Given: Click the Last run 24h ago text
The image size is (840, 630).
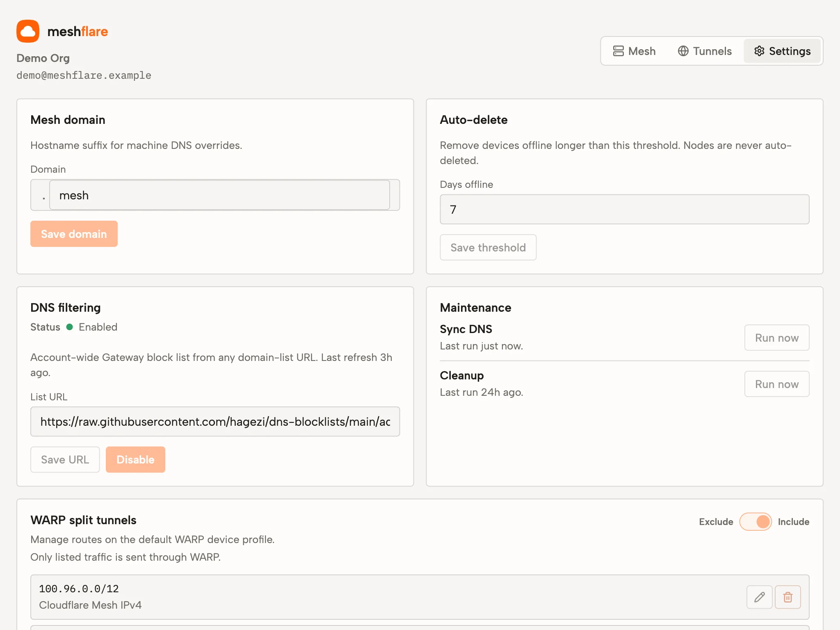Looking at the screenshot, I should coord(482,393).
